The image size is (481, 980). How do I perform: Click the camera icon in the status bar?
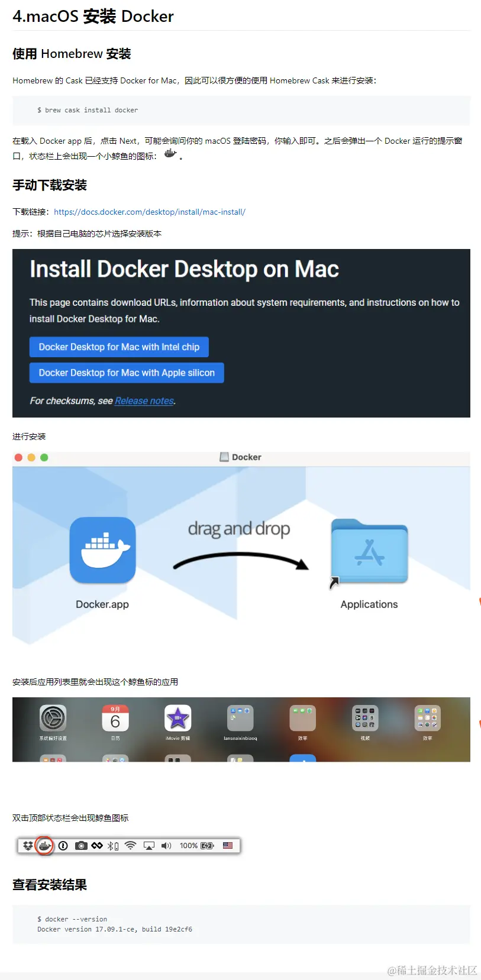coord(81,846)
